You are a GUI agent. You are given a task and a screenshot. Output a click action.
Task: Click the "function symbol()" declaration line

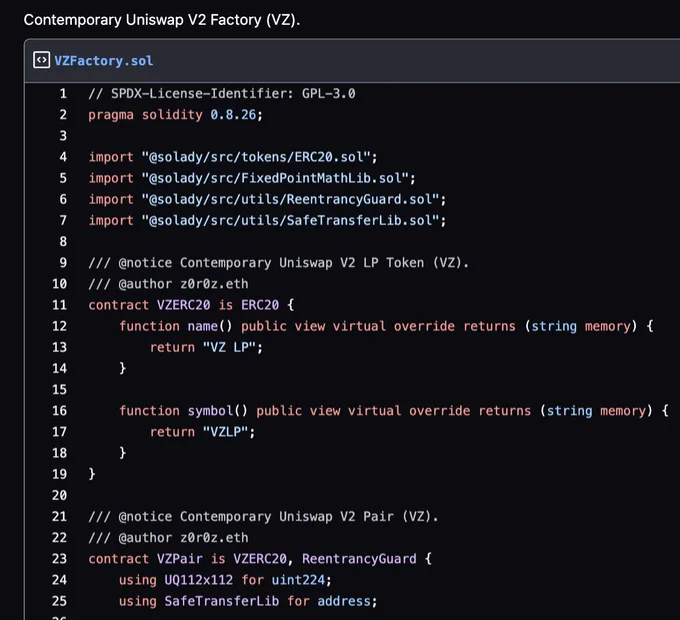[x=394, y=411]
